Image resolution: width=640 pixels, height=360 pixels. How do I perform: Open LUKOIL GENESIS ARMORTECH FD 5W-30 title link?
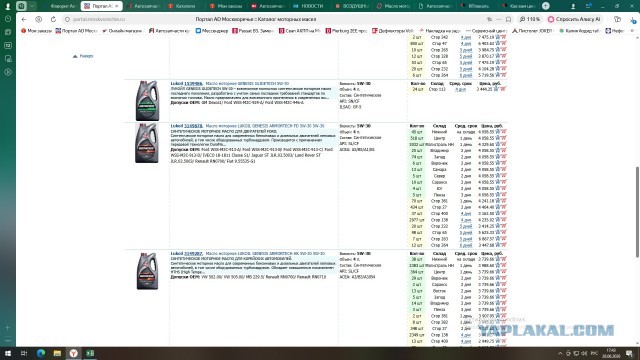265,126
